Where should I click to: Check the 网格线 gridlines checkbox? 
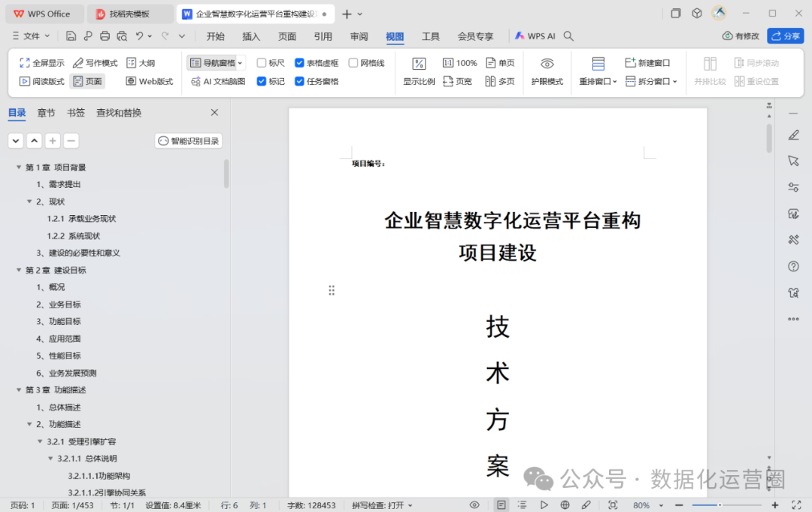click(353, 62)
